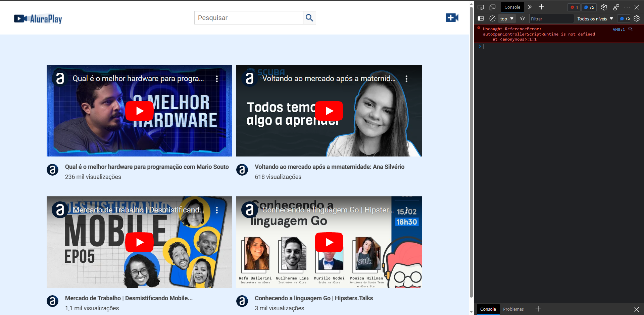Open more options on hardware video embed
This screenshot has height=315, width=644.
pos(217,79)
